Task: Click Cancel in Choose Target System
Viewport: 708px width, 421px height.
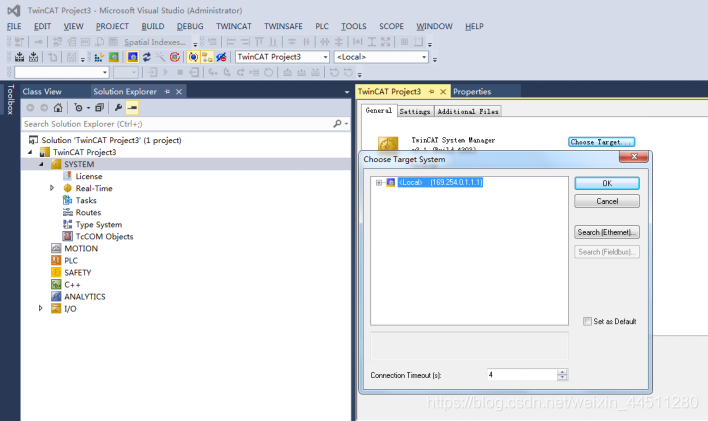Action: (607, 201)
